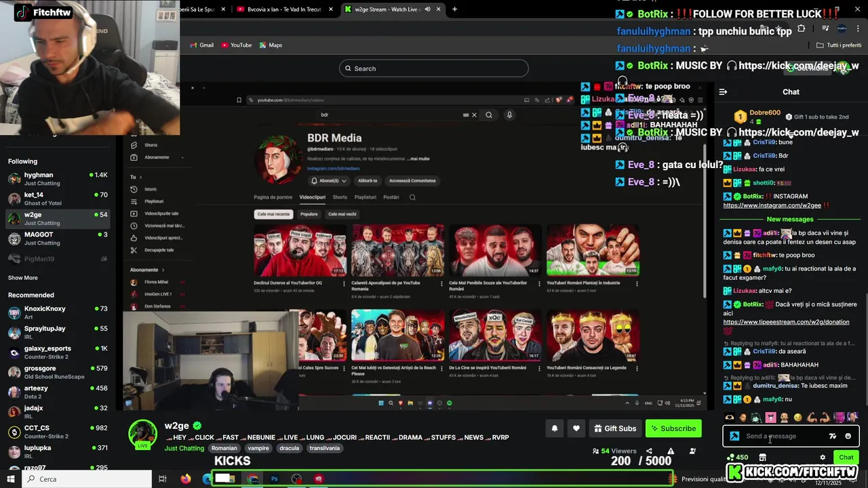This screenshot has height=488, width=868.
Task: Collapse the chat panel with arrow icon
Action: coord(723,91)
